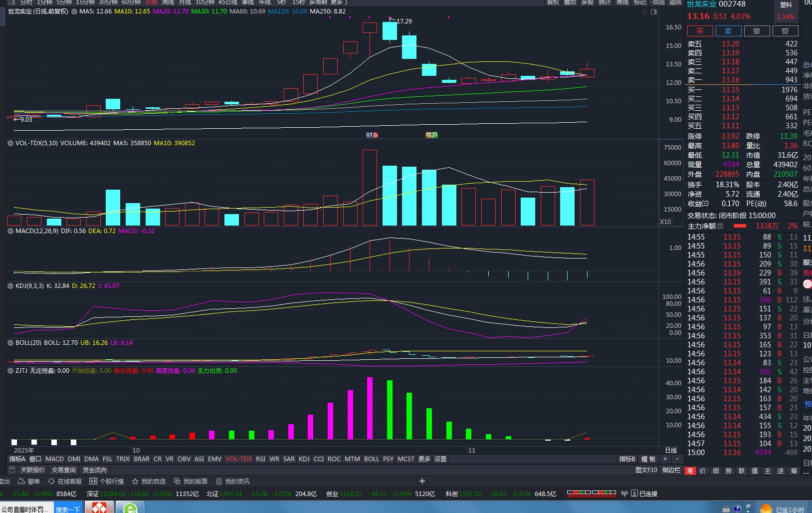This screenshot has width=812, height=513.
Task: Switch chart to 周线 weekly period
Action: tap(168, 2)
